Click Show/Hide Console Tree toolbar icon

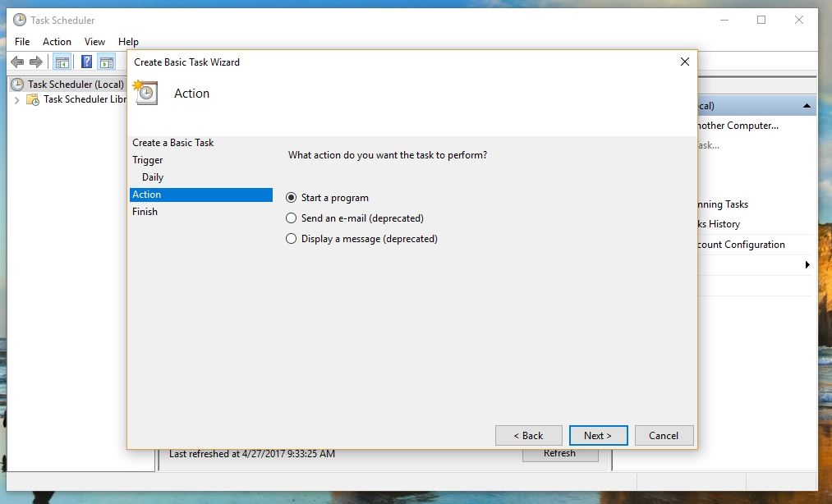pos(62,62)
